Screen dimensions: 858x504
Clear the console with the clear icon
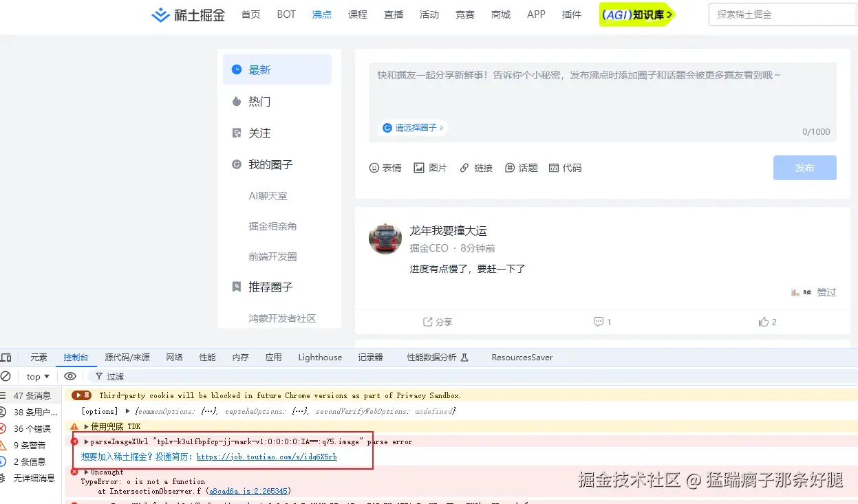coord(6,376)
